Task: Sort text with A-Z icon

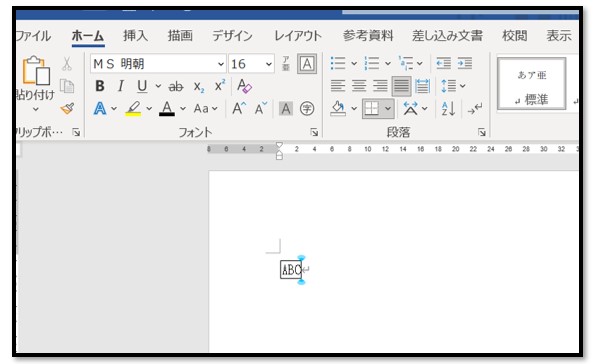Action: click(x=448, y=109)
